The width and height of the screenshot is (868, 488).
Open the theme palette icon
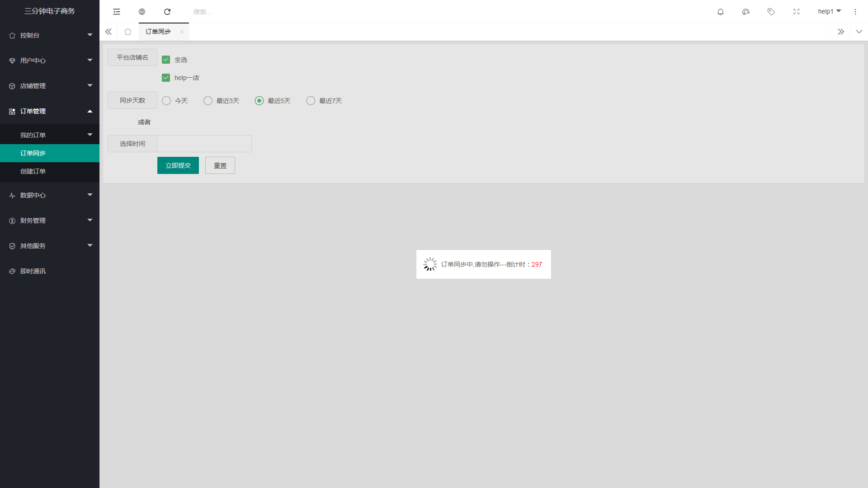(x=746, y=12)
